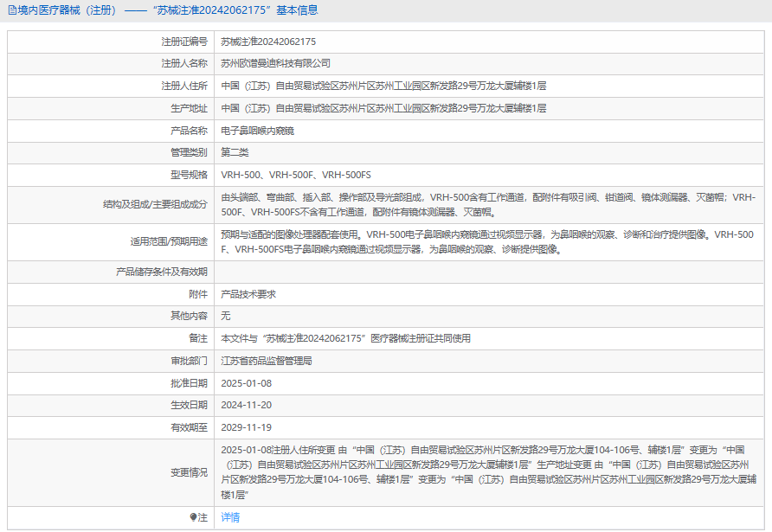Click the 注册人名称 label

coord(184,63)
